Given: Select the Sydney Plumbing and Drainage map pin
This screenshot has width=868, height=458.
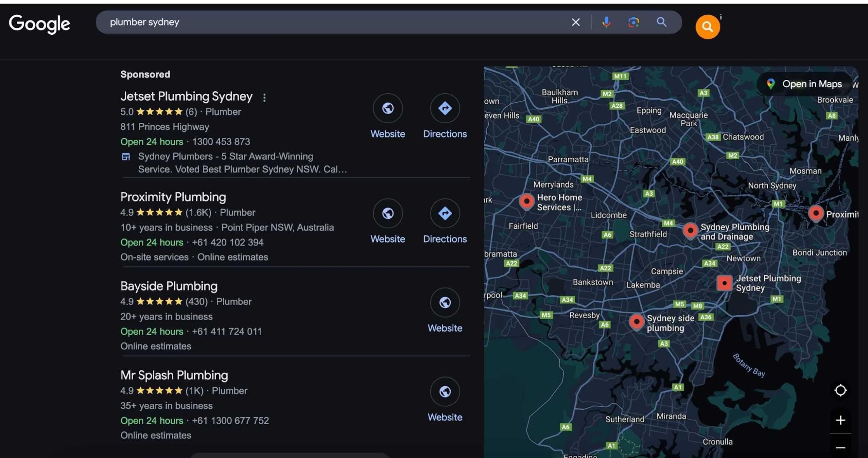Looking at the screenshot, I should (690, 231).
